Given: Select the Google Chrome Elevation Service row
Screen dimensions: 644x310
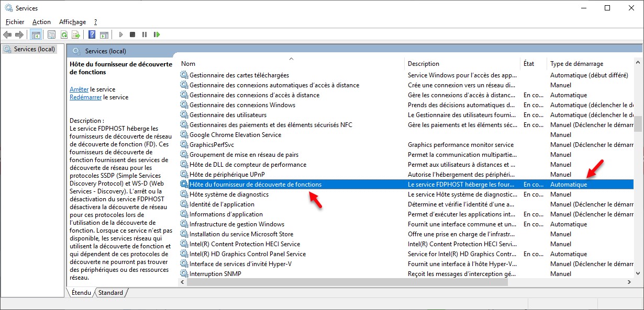Looking at the screenshot, I should point(235,135).
